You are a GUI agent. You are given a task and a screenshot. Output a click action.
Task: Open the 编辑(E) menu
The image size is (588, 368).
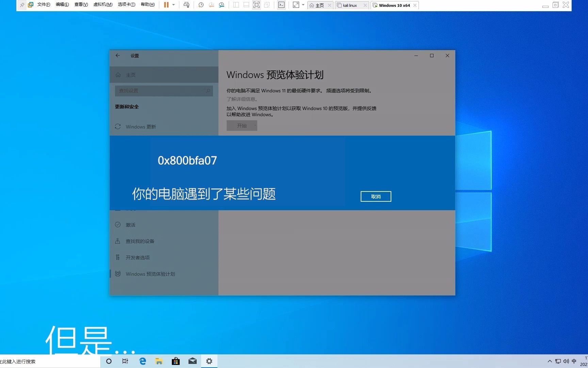pos(62,5)
